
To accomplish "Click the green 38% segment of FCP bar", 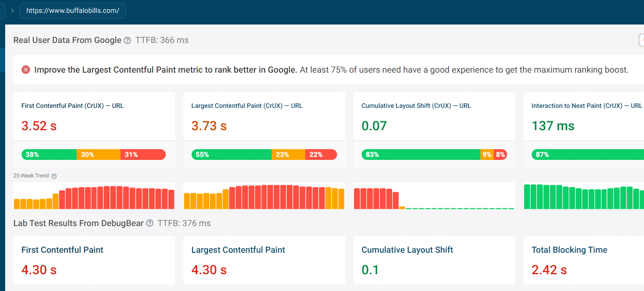I will coord(49,155).
